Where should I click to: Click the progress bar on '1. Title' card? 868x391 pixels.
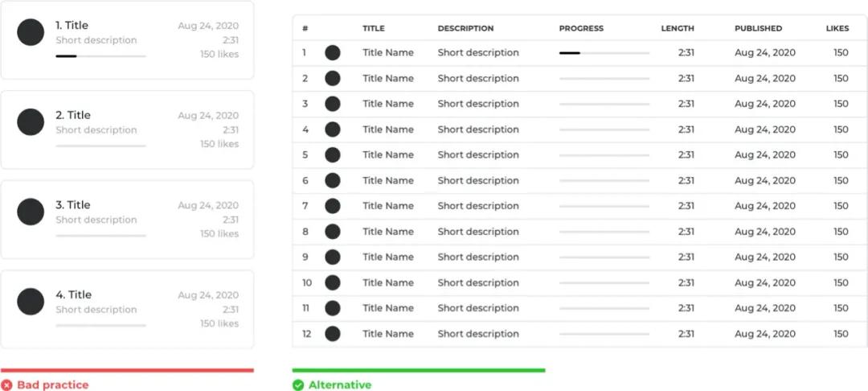(x=100, y=56)
